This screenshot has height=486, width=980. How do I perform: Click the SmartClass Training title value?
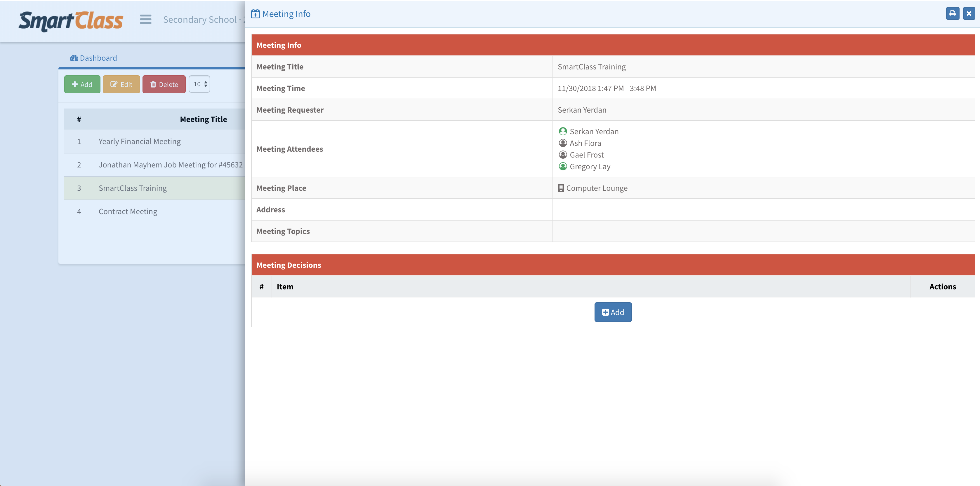[x=592, y=67]
